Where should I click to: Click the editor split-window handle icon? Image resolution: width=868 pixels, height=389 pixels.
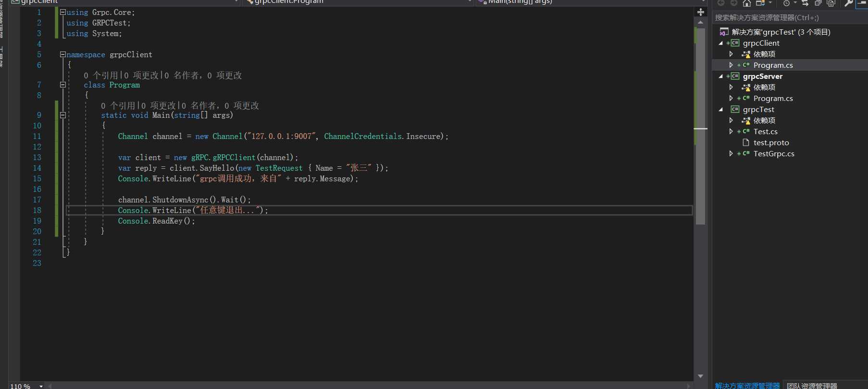click(x=701, y=12)
